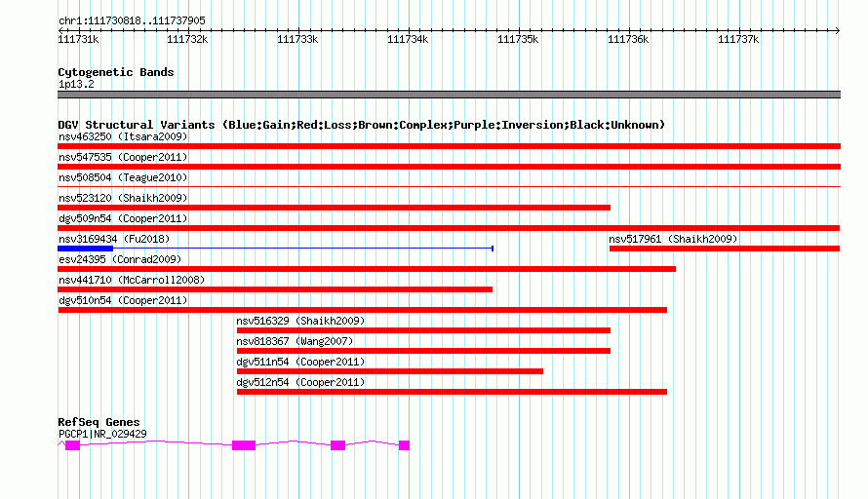Image resolution: width=868 pixels, height=499 pixels.
Task: Click the gray 1p13.2 cytogenetic band bar
Action: 449,95
